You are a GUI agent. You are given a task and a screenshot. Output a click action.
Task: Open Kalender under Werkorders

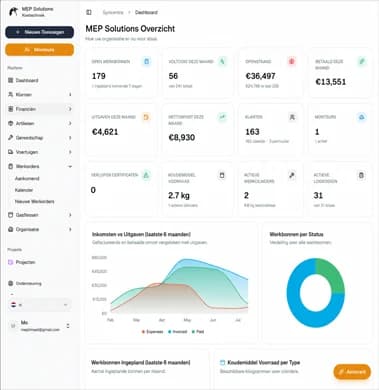point(24,190)
